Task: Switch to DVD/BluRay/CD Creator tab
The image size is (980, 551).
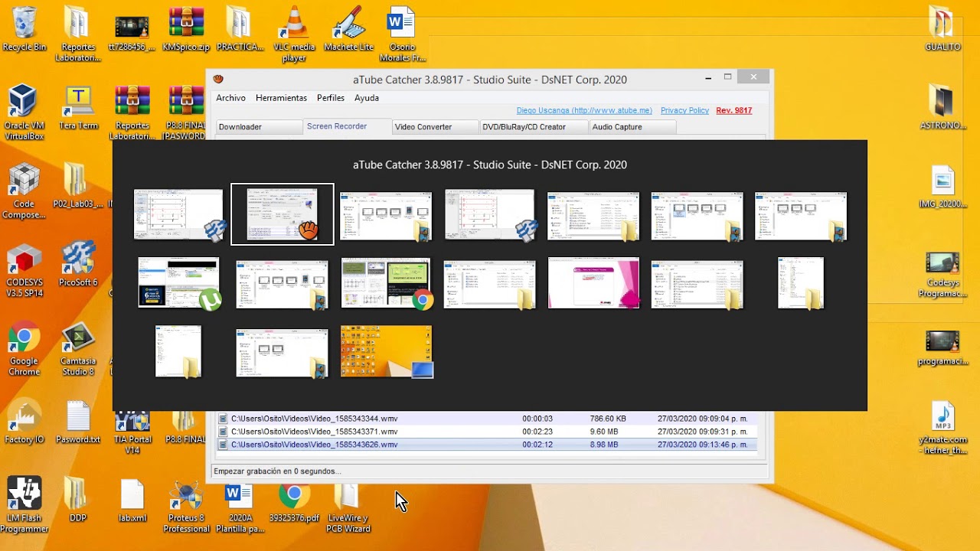Action: (x=534, y=127)
